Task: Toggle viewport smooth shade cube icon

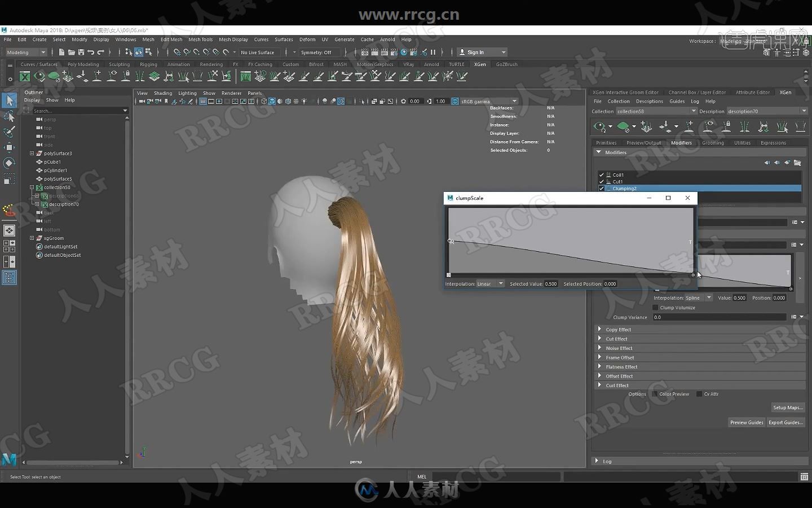Action: (x=272, y=102)
